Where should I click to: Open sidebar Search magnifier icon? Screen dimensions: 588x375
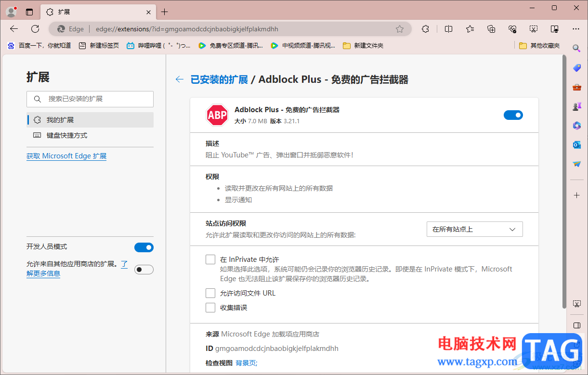576,48
